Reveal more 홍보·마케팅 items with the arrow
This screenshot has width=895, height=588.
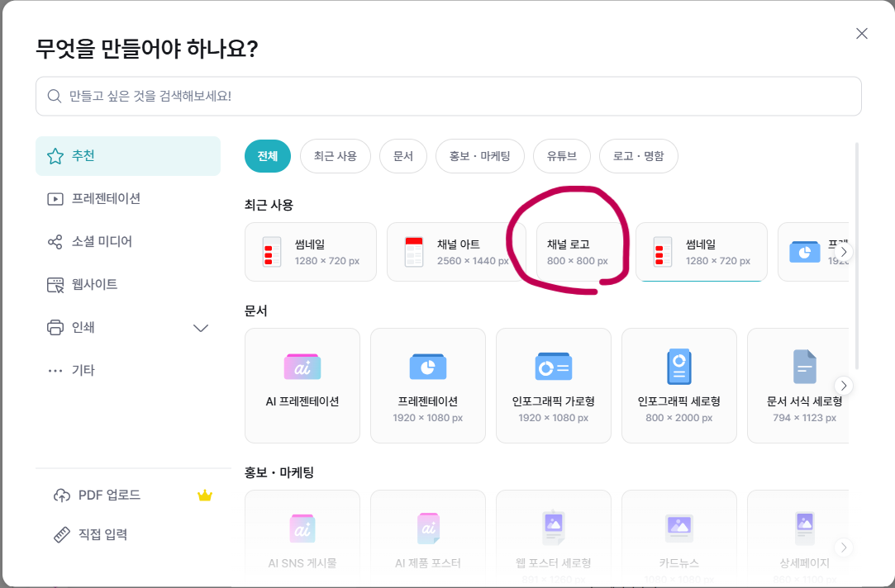(x=844, y=547)
